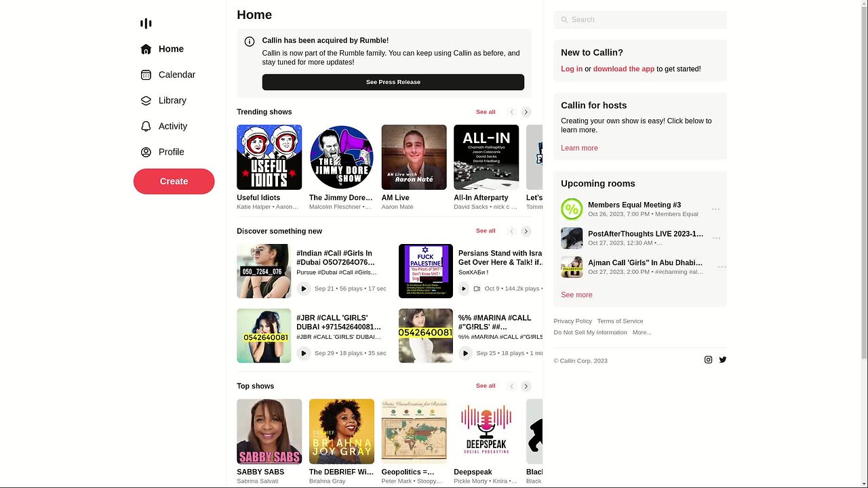Open the Instagram icon in footer

coord(708,360)
